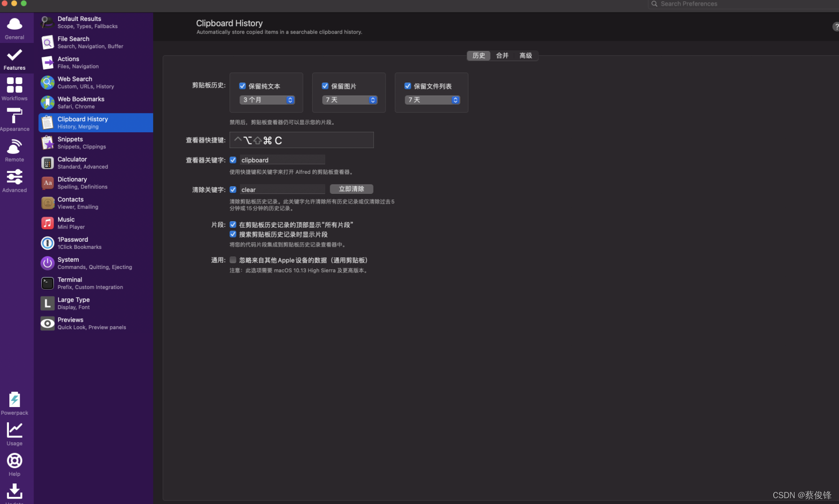This screenshot has width=839, height=504.
Task: Select the Large Type feature
Action: 94,302
